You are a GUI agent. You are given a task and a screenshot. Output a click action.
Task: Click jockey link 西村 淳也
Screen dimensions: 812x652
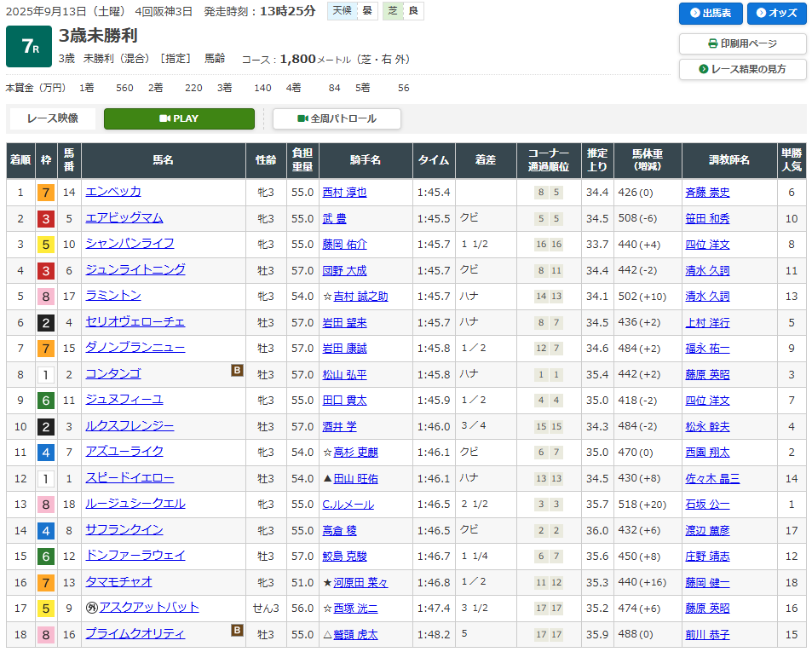pos(344,193)
